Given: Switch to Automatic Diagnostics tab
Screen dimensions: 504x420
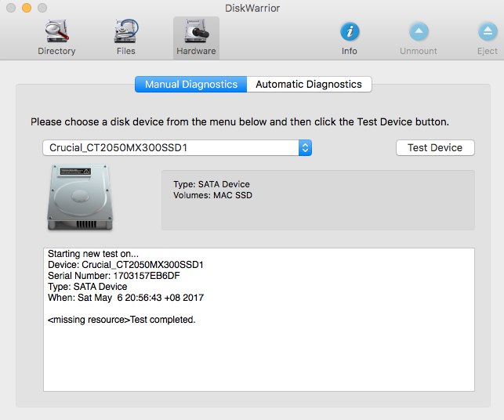Looking at the screenshot, I should coord(309,84).
